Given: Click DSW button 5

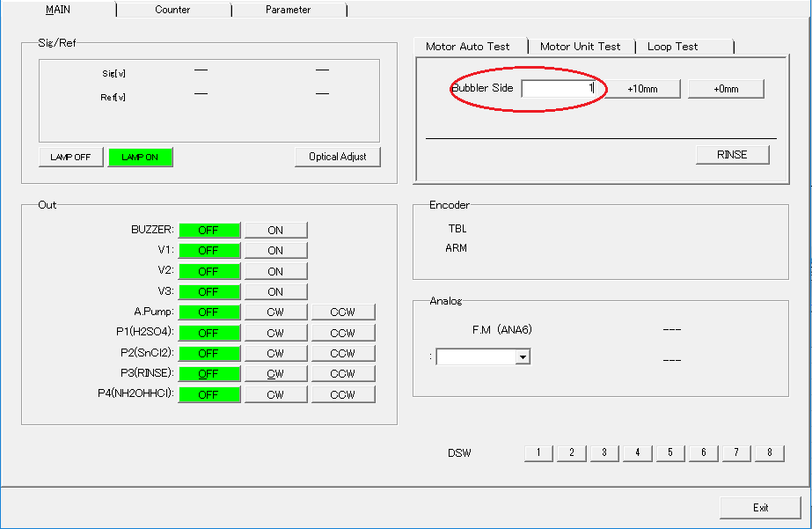Looking at the screenshot, I should pyautogui.click(x=670, y=452).
